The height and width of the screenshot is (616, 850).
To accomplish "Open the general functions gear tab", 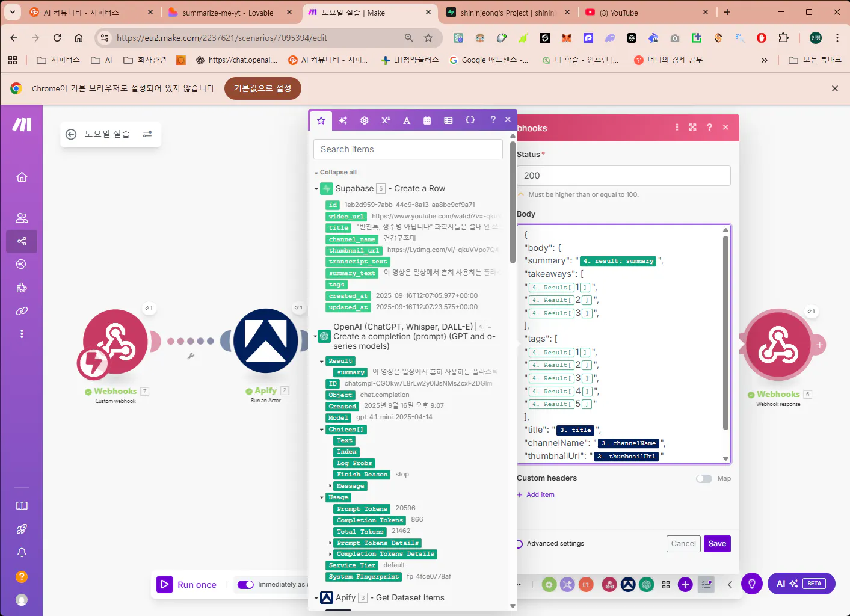I will 364,120.
